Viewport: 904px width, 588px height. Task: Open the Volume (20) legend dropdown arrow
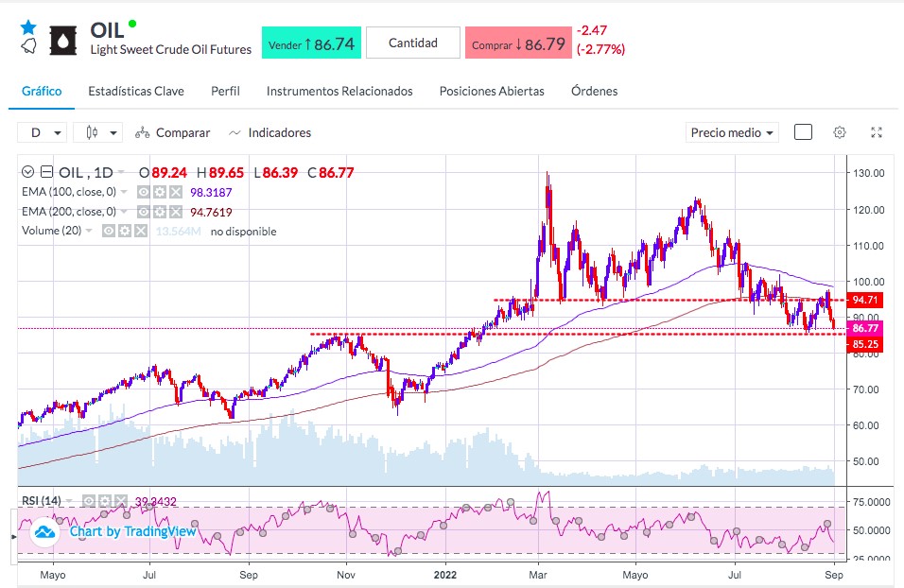coord(89,231)
